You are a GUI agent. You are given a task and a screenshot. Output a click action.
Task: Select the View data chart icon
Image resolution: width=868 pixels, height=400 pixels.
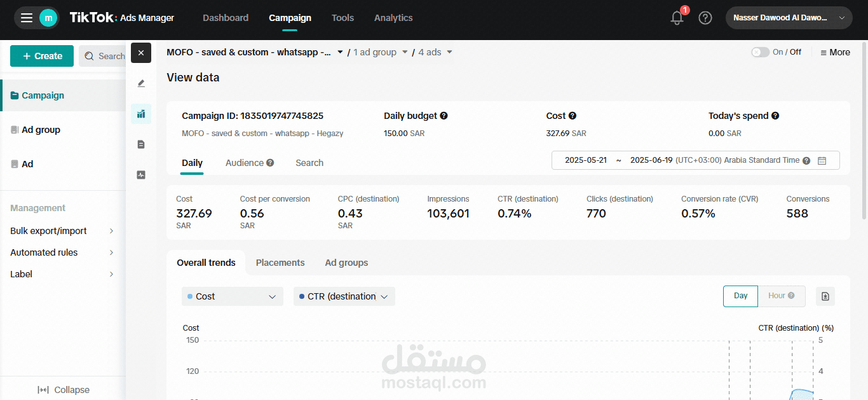click(x=141, y=114)
